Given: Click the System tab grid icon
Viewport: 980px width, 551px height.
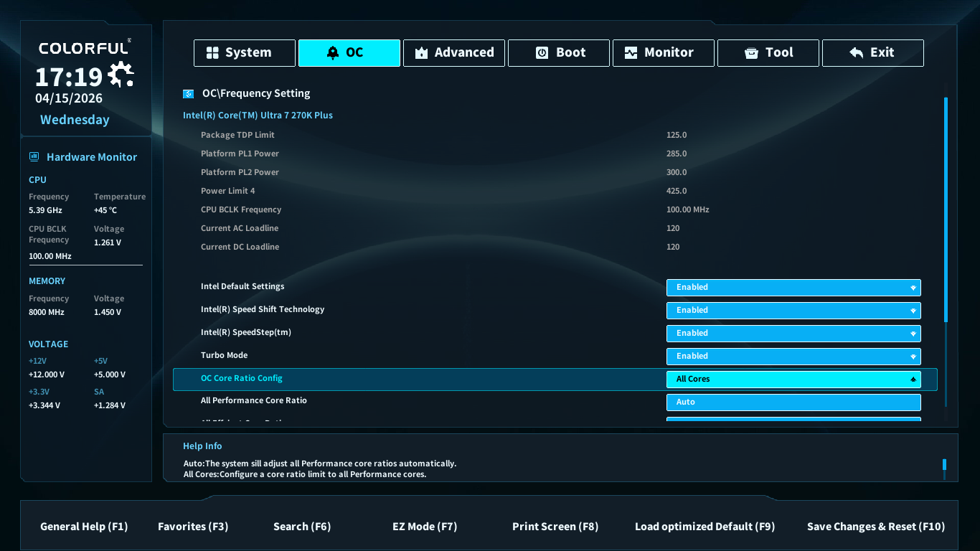Looking at the screenshot, I should coord(212,53).
